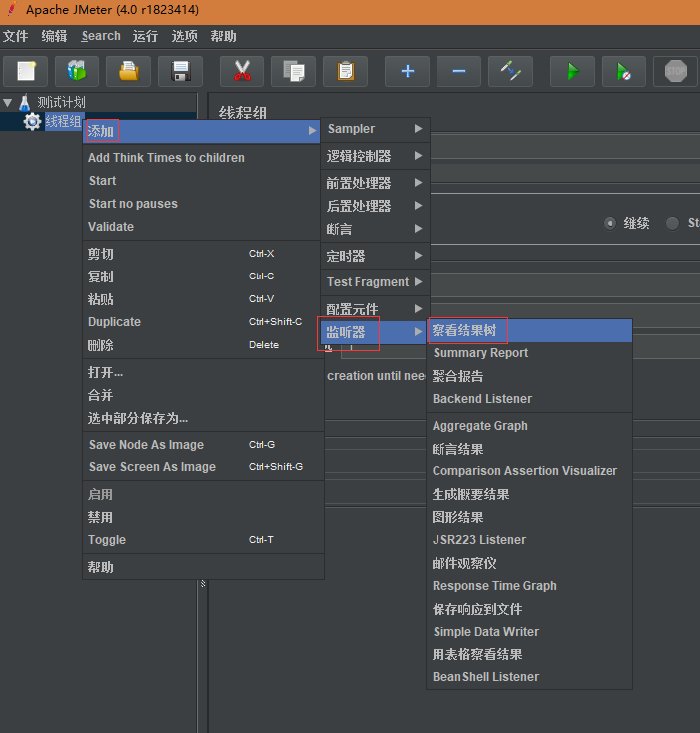The width and height of the screenshot is (700, 733).
Task: Expand the 定时器 submenu
Action: coord(375,256)
